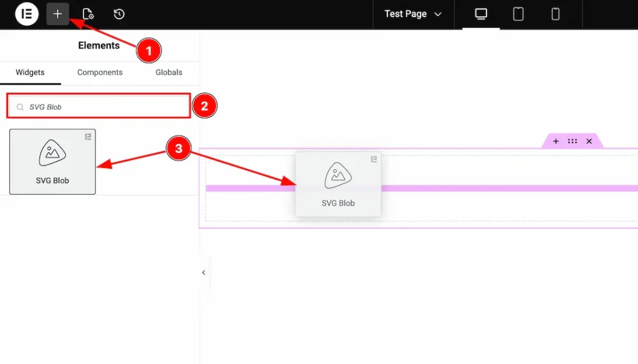Click the Elementor badge on SVG Blob card
The height and width of the screenshot is (364, 638).
(88, 137)
